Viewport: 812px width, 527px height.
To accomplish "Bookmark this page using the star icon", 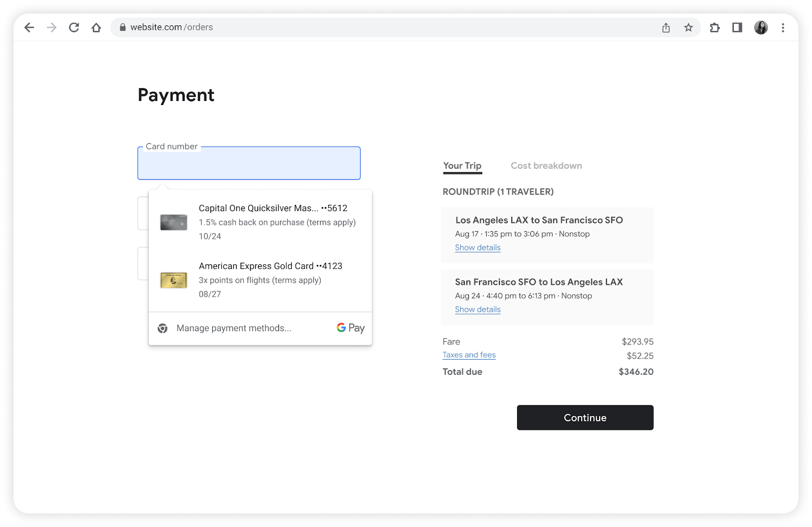I will 689,28.
